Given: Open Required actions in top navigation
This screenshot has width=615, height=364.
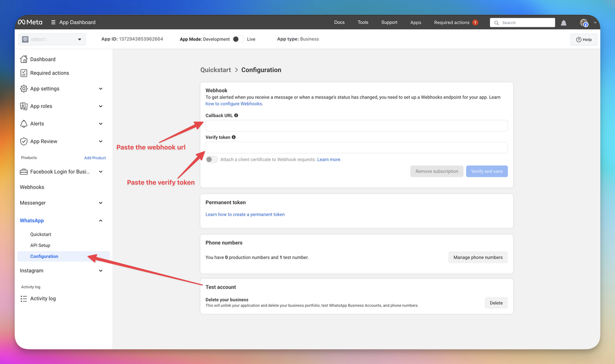Looking at the screenshot, I should [452, 23].
